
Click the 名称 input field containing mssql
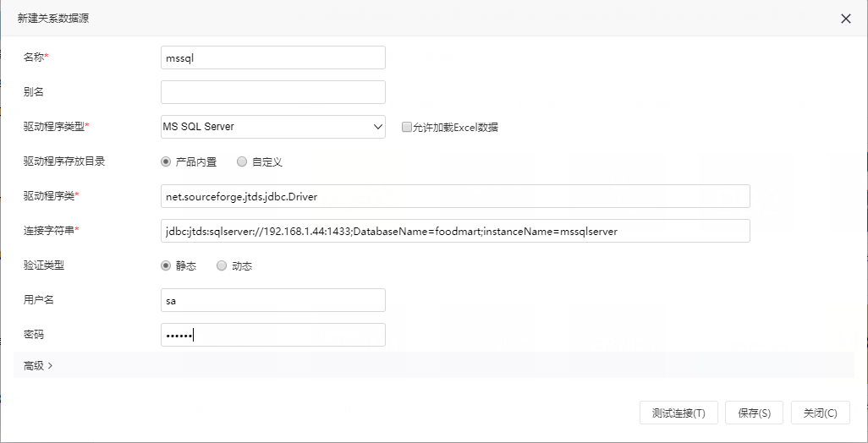click(x=273, y=57)
